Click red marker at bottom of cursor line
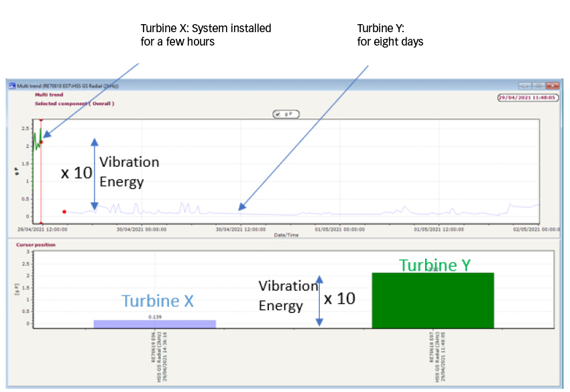Screen dimensions: 570x392 pyautogui.click(x=41, y=224)
